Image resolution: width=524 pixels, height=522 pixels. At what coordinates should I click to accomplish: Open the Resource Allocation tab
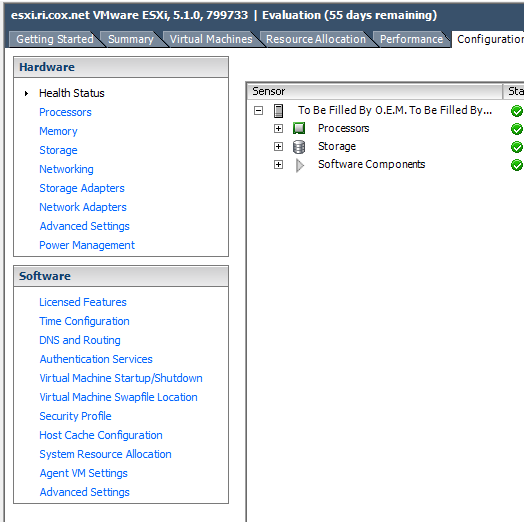316,39
